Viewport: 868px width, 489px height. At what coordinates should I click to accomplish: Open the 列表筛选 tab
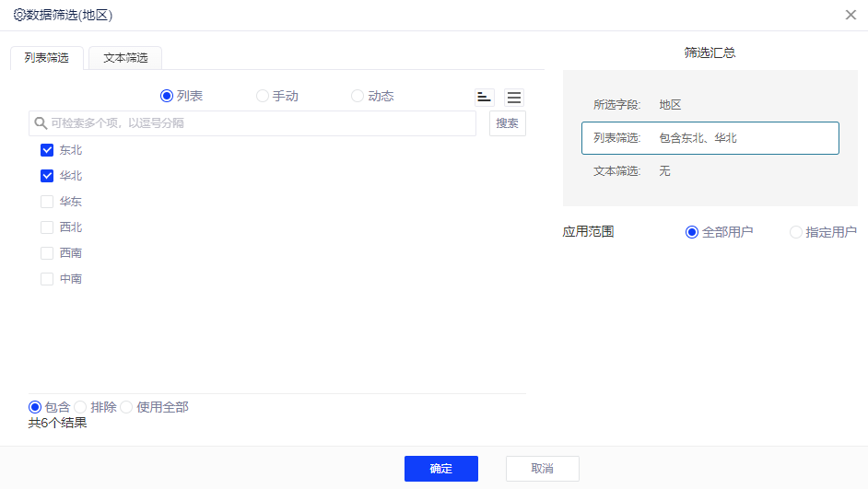point(47,57)
